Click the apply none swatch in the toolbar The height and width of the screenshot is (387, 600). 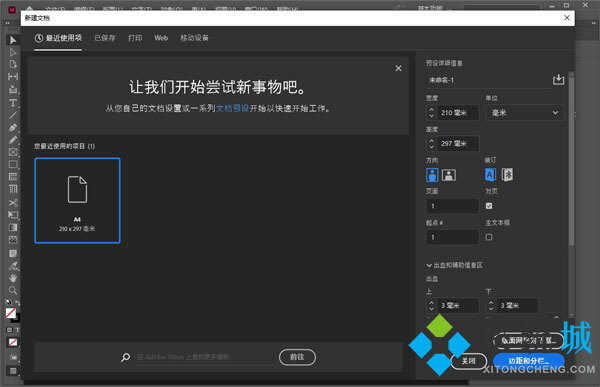pos(13,342)
